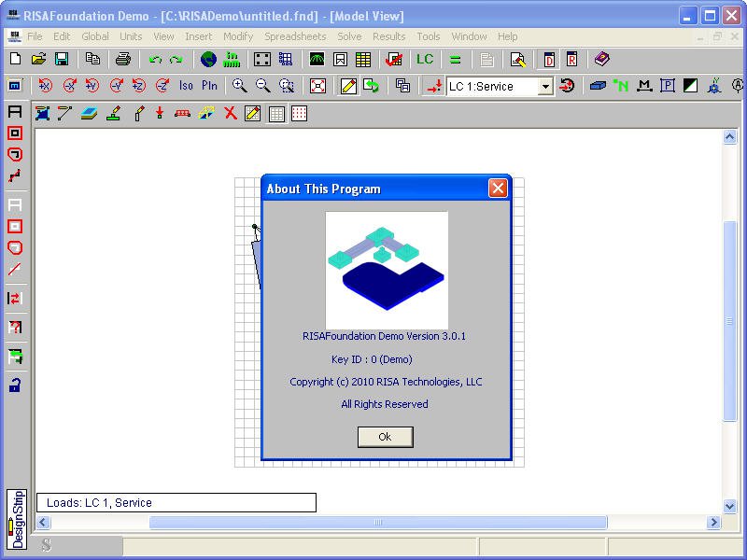Toggle black and white background icon
This screenshot has width=747, height=560.
690,86
